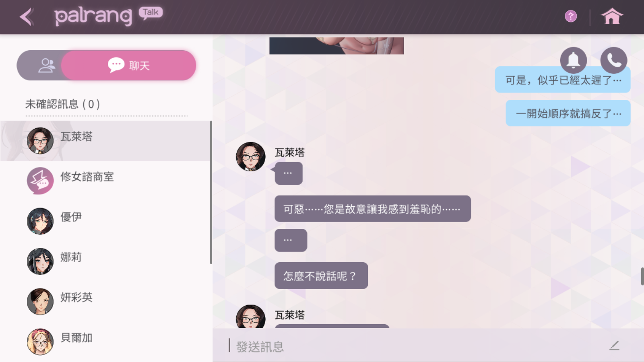Go back with the arrow icon
This screenshot has width=644, height=362.
[x=27, y=17]
